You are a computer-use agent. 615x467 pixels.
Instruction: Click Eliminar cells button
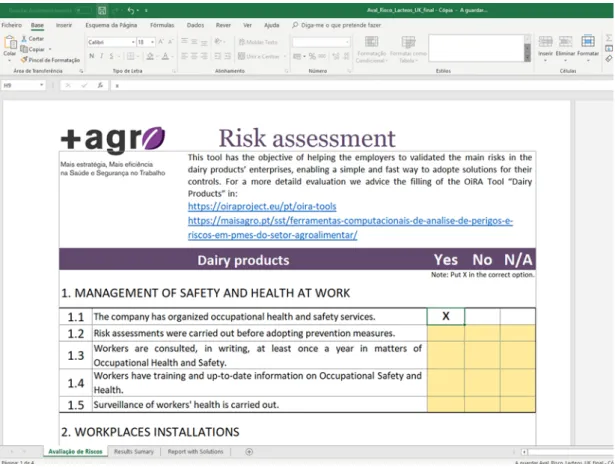pos(565,46)
